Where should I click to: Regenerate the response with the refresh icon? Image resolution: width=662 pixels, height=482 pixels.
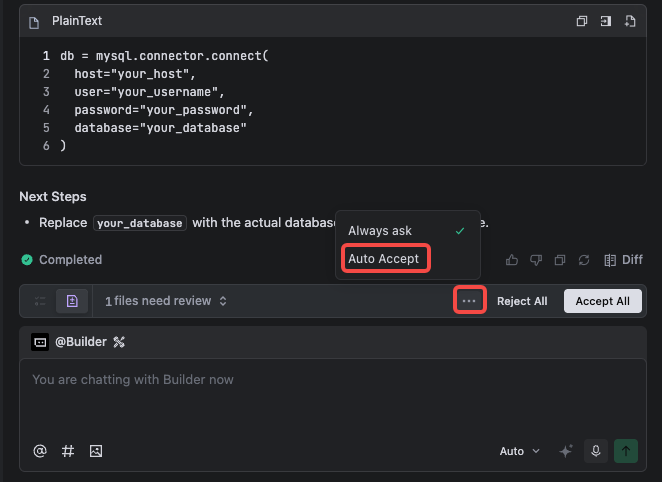click(x=584, y=260)
